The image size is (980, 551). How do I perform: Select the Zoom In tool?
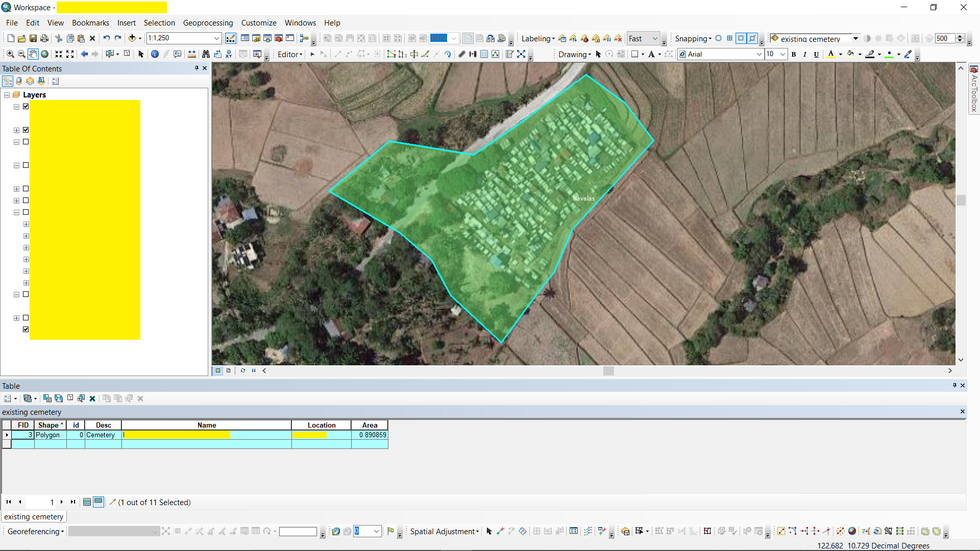pyautogui.click(x=10, y=54)
